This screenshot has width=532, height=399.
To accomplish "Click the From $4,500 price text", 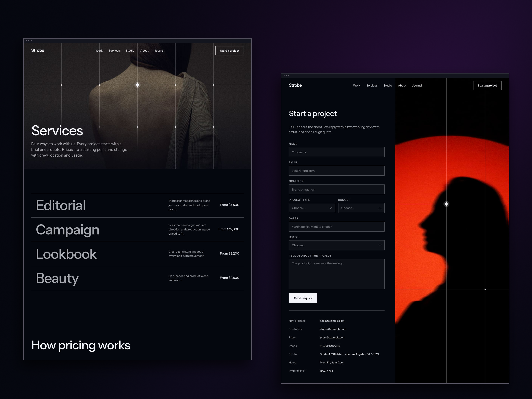I will click(x=229, y=205).
